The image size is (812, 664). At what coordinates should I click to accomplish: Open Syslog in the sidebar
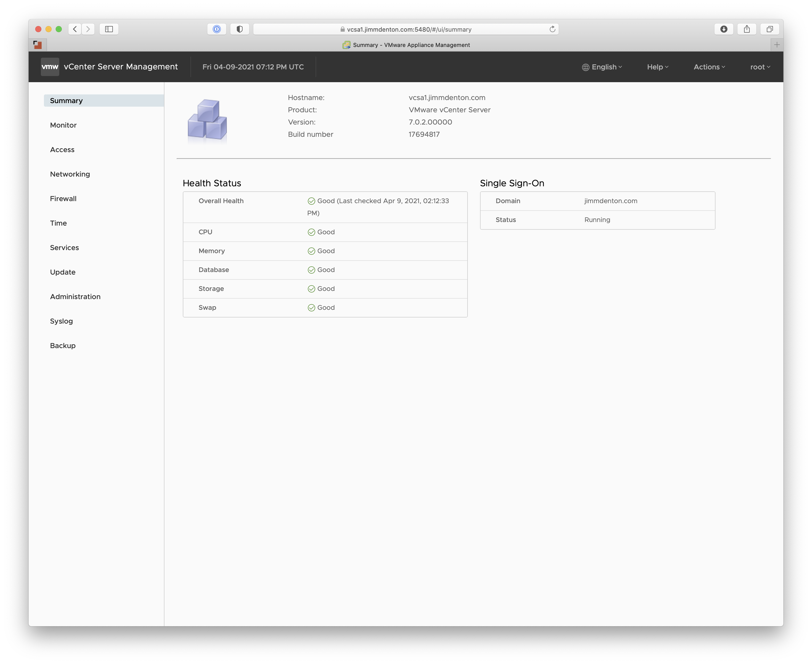(x=61, y=321)
